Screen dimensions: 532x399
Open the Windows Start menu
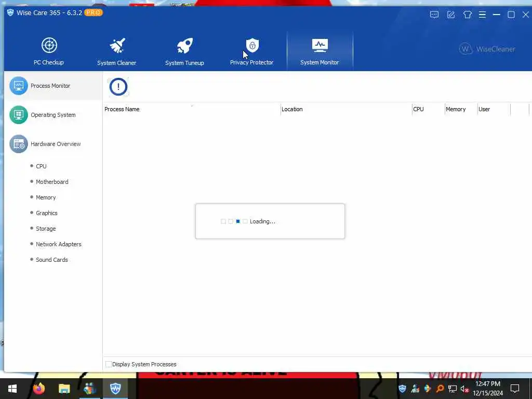tap(12, 389)
